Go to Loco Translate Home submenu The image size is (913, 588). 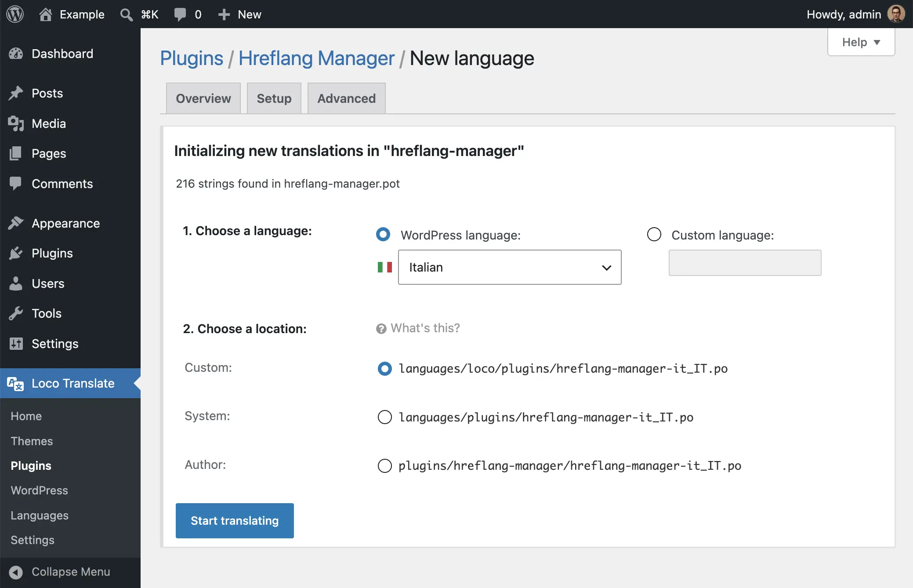[x=26, y=416]
